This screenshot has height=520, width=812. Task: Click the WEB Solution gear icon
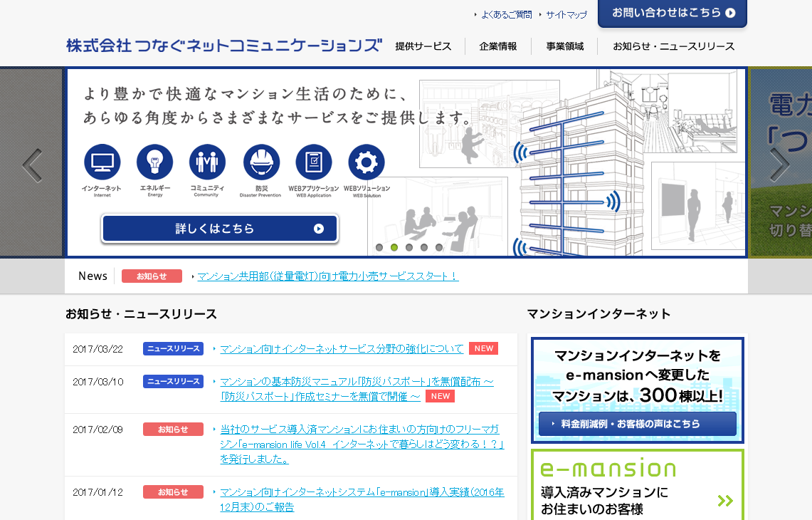pos(367,162)
